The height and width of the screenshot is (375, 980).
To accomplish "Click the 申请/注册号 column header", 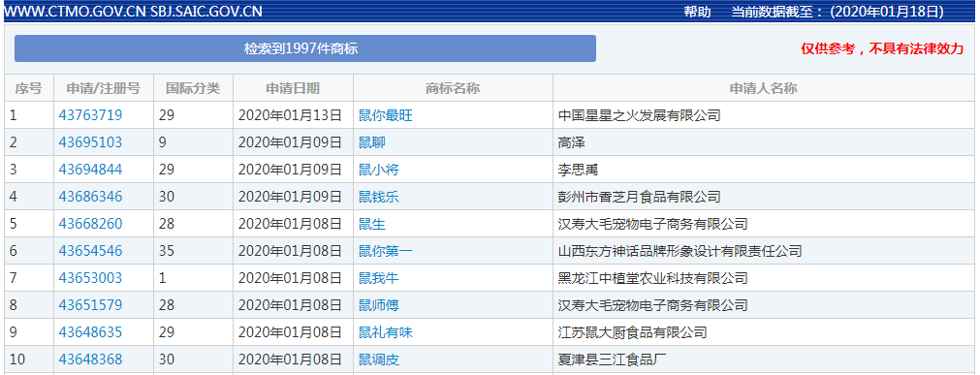I will 104,88.
